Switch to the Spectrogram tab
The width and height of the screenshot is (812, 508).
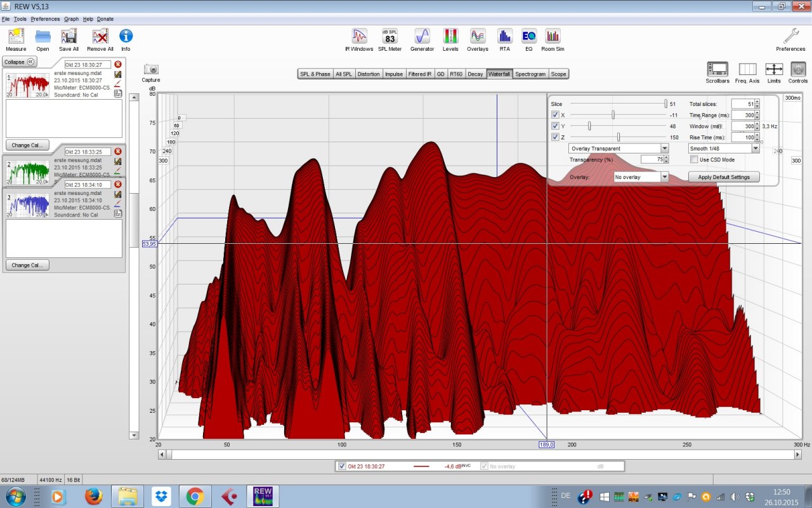coord(530,74)
